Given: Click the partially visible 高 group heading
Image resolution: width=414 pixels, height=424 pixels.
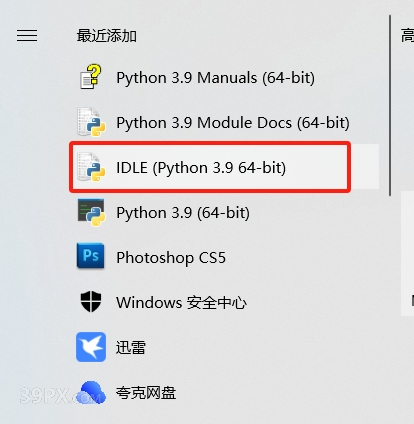Looking at the screenshot, I should (407, 35).
